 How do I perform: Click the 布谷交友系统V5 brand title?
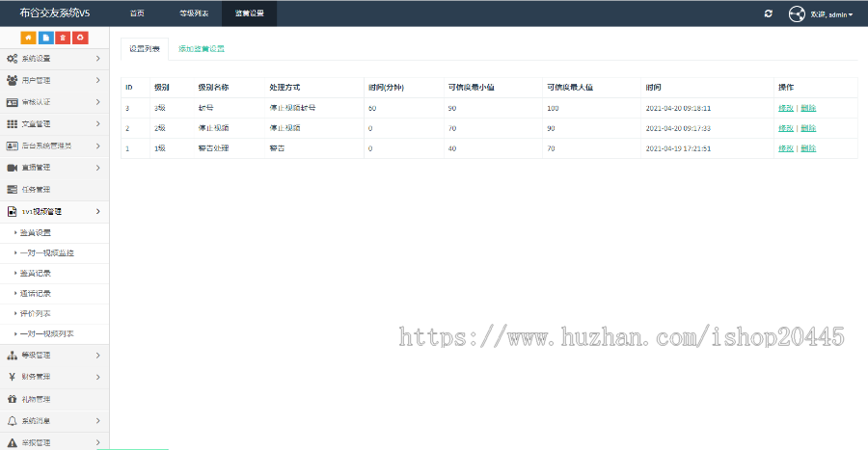(55, 13)
